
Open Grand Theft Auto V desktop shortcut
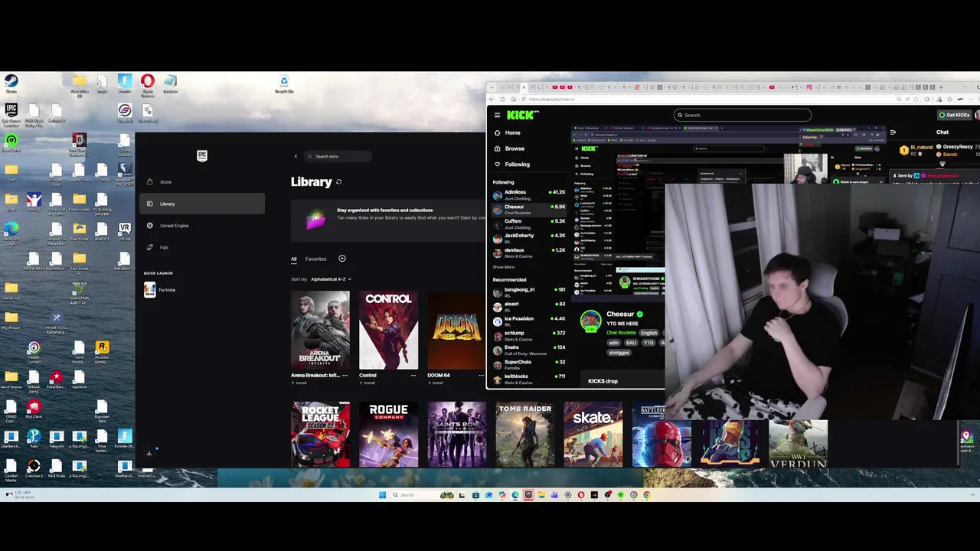79,293
